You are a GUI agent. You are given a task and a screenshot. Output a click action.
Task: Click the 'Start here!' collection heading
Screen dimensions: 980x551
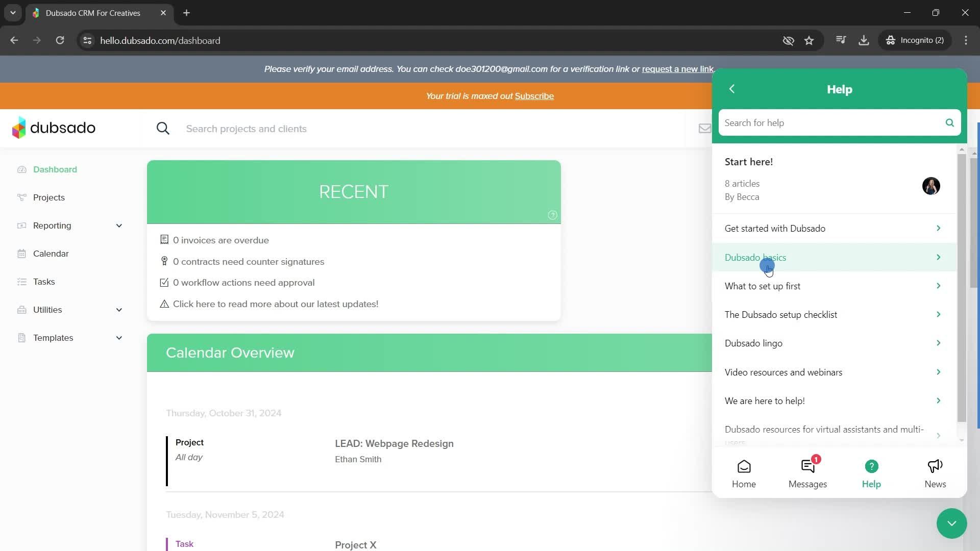click(x=749, y=162)
